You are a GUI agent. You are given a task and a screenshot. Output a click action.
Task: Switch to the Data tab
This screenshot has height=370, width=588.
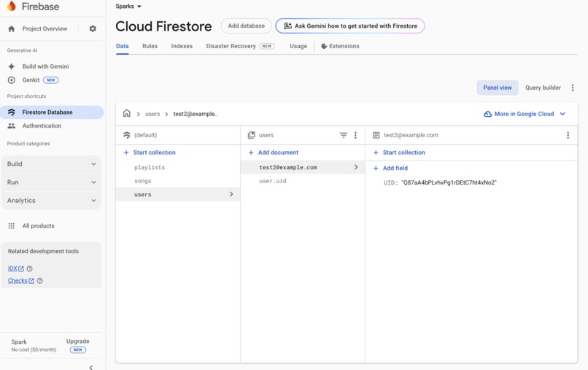click(x=123, y=46)
